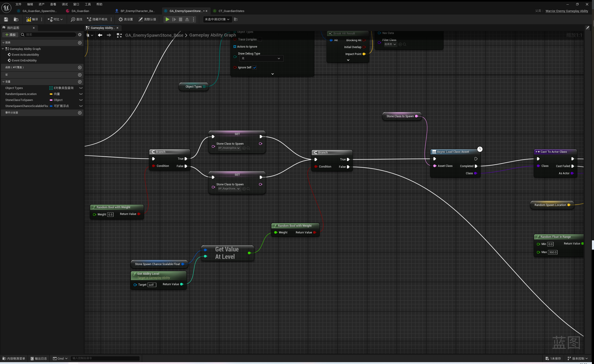Add a new variable via 变量 plus icon
594x364 pixels.
pos(80,82)
